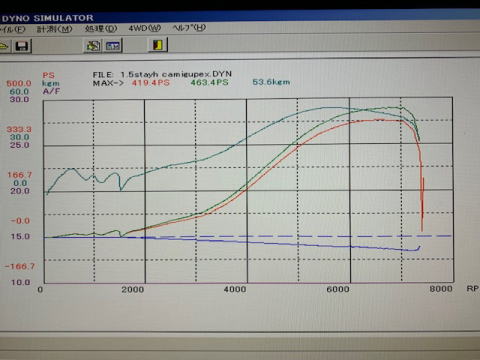Open the ヘルプ(H) menu
The height and width of the screenshot is (360, 480).
pos(189,28)
